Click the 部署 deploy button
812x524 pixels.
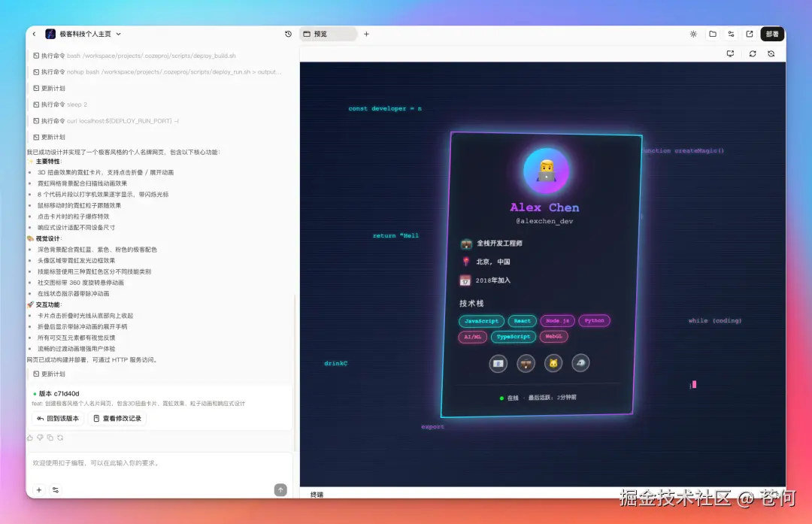click(772, 34)
